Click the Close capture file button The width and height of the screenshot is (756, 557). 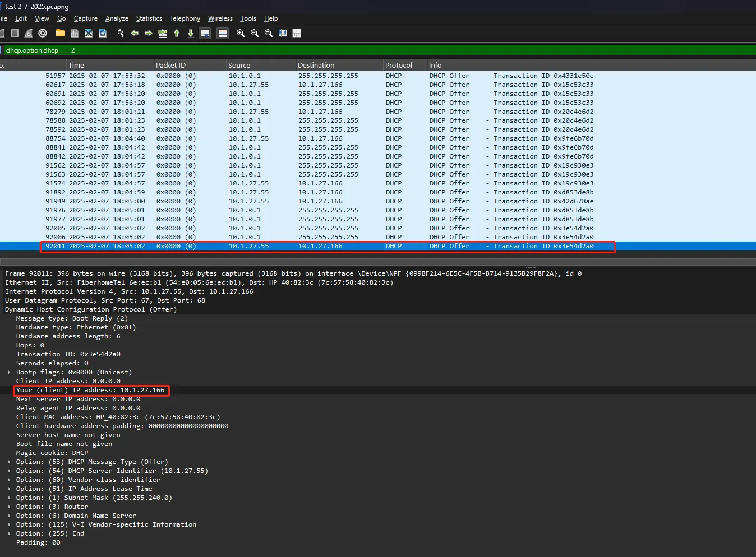click(x=88, y=33)
